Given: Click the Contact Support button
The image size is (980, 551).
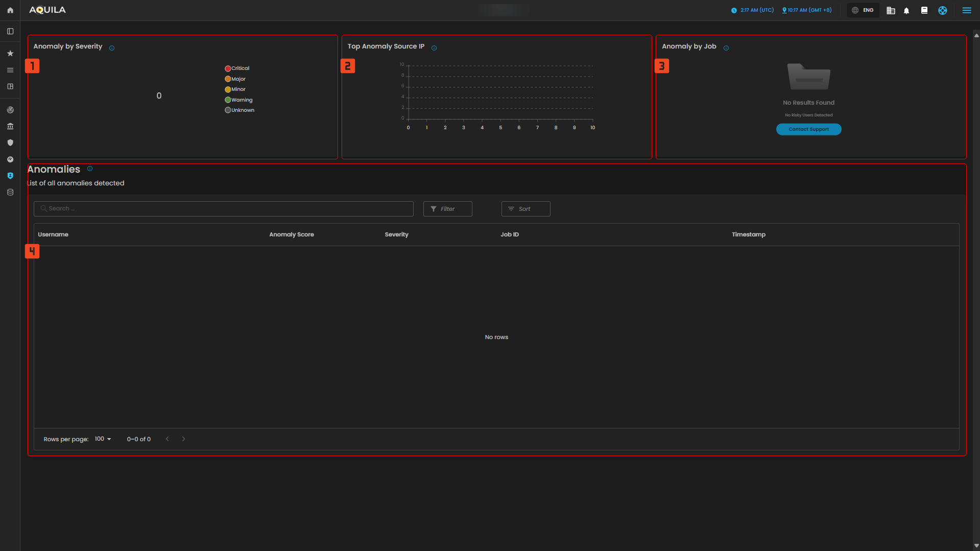Looking at the screenshot, I should (808, 129).
